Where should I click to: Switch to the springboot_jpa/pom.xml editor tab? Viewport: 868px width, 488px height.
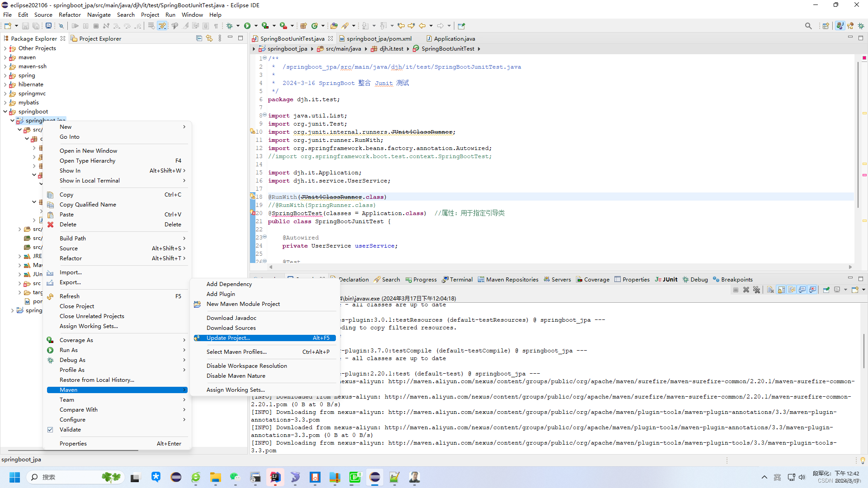[379, 38]
